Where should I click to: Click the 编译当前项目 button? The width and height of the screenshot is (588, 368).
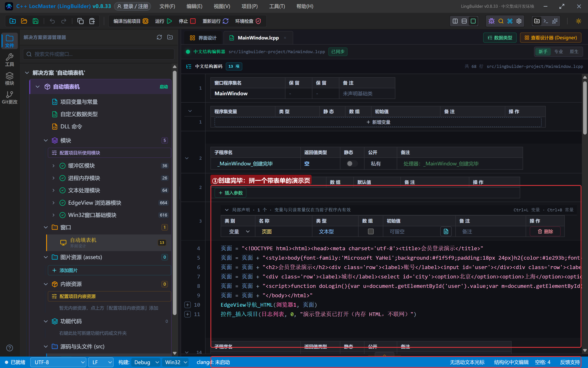[131, 21]
